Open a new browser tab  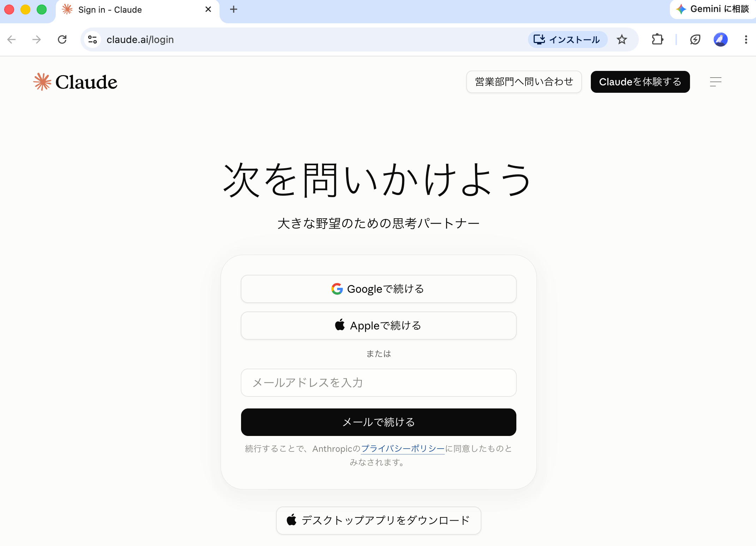(234, 10)
